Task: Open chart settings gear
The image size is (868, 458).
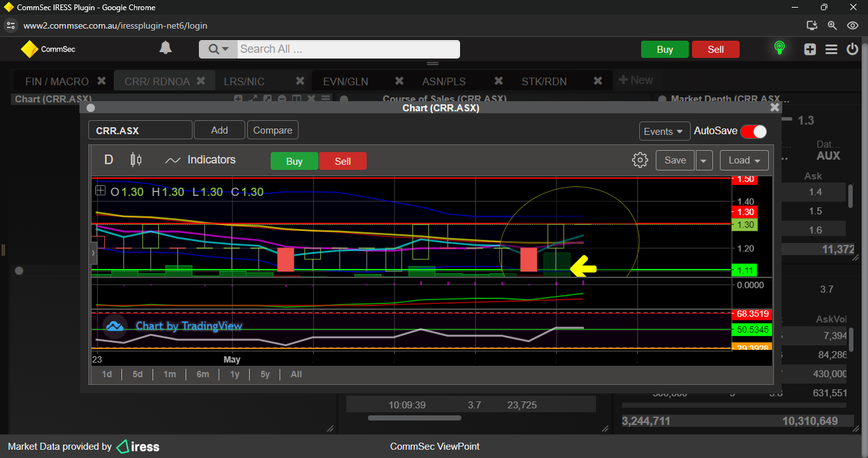Action: click(640, 160)
